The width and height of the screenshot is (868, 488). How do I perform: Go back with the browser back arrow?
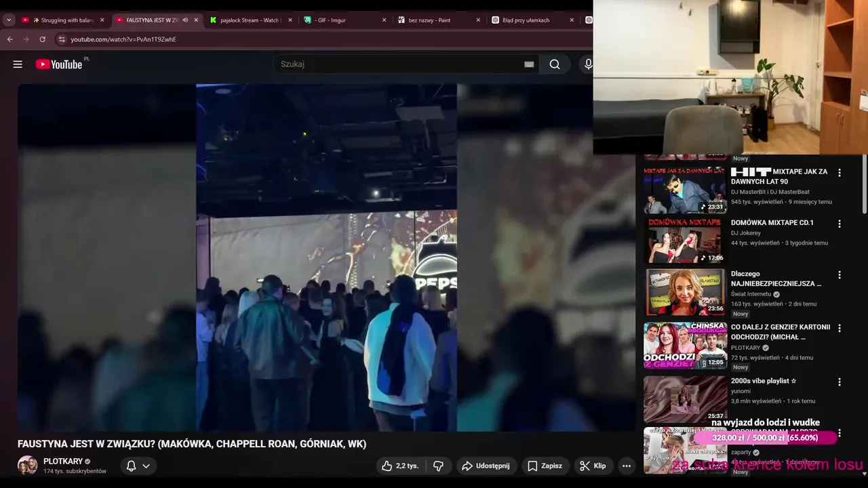[10, 39]
